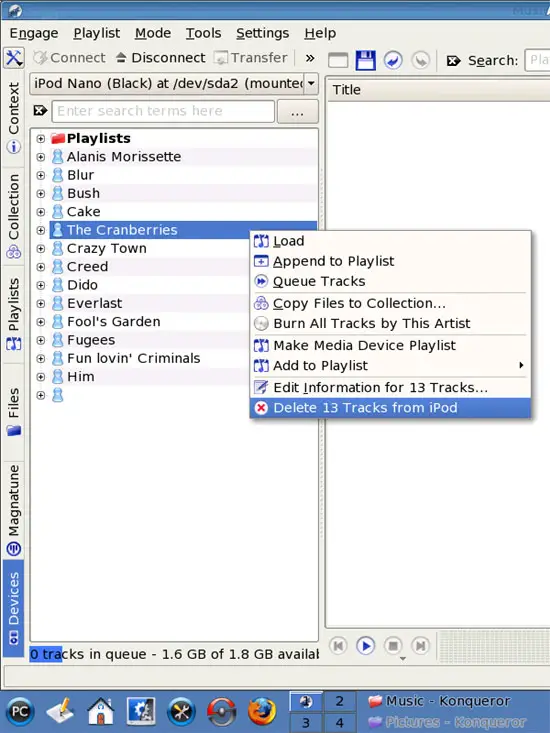The image size is (550, 733).
Task: Choose Make Media Device Playlist
Action: 391,345
